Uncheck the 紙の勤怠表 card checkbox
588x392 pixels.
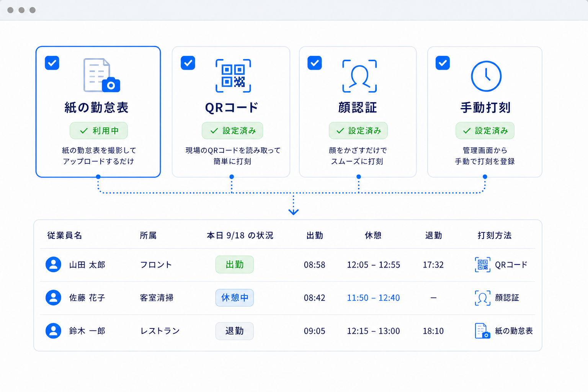(52, 63)
